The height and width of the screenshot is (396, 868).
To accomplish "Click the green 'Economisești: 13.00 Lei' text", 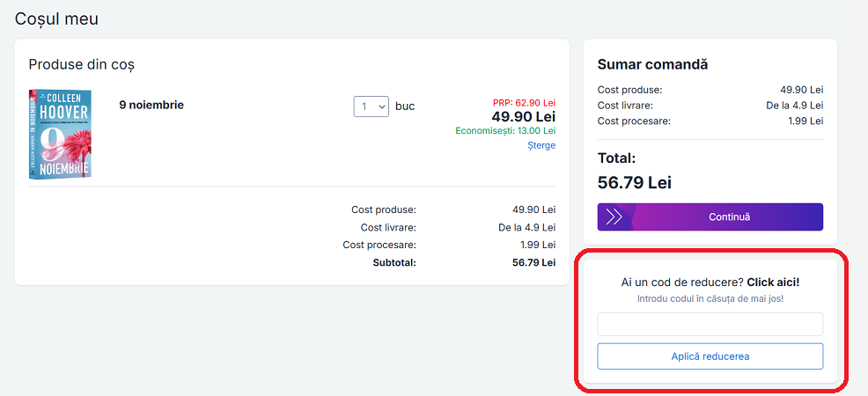I will 505,130.
